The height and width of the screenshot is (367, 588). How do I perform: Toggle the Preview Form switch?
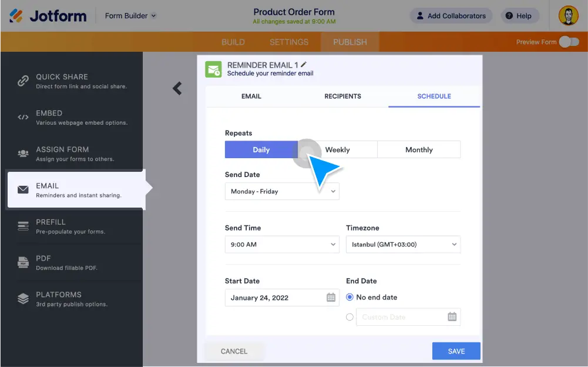pyautogui.click(x=569, y=42)
